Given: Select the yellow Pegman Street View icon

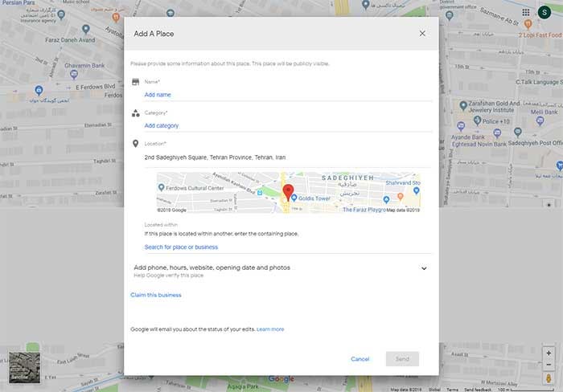Looking at the screenshot, I should (x=549, y=378).
